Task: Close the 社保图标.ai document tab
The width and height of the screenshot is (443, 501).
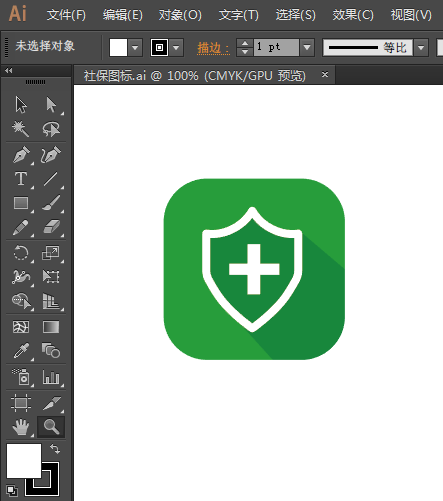Action: (325, 75)
